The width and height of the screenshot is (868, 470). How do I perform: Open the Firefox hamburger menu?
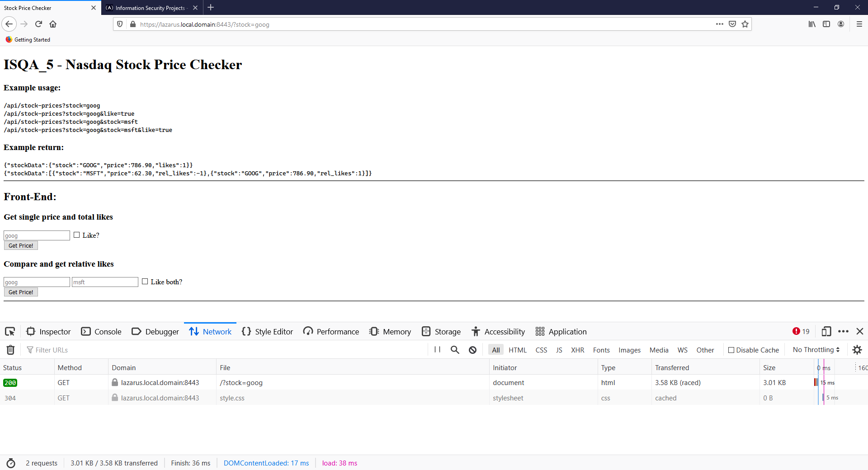859,24
